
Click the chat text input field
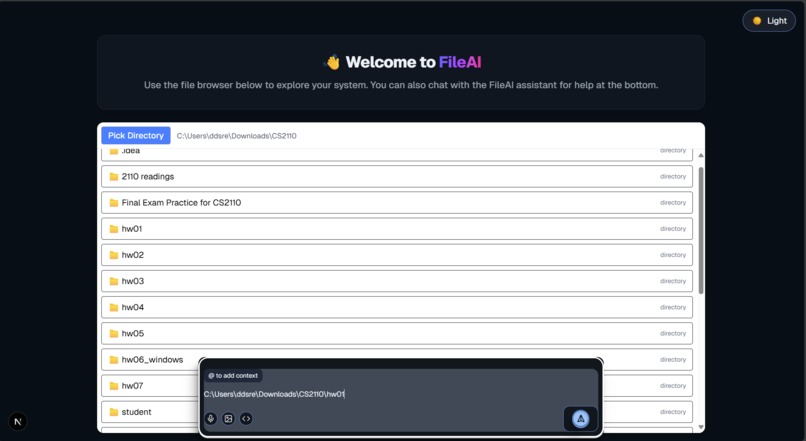pyautogui.click(x=400, y=394)
